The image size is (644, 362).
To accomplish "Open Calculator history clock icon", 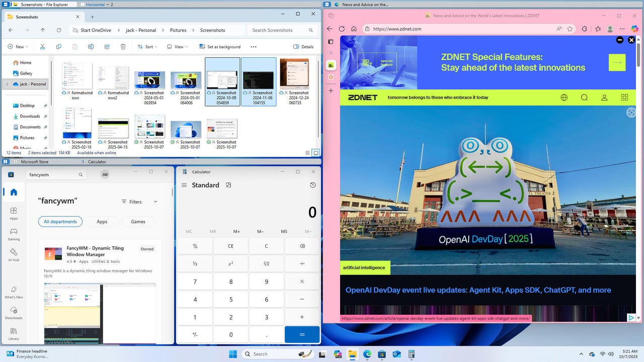I will 312,185.
